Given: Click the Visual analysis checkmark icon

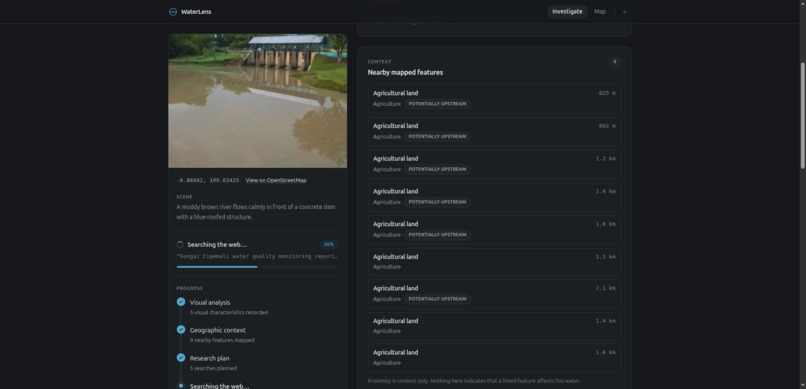Looking at the screenshot, I should [181, 302].
